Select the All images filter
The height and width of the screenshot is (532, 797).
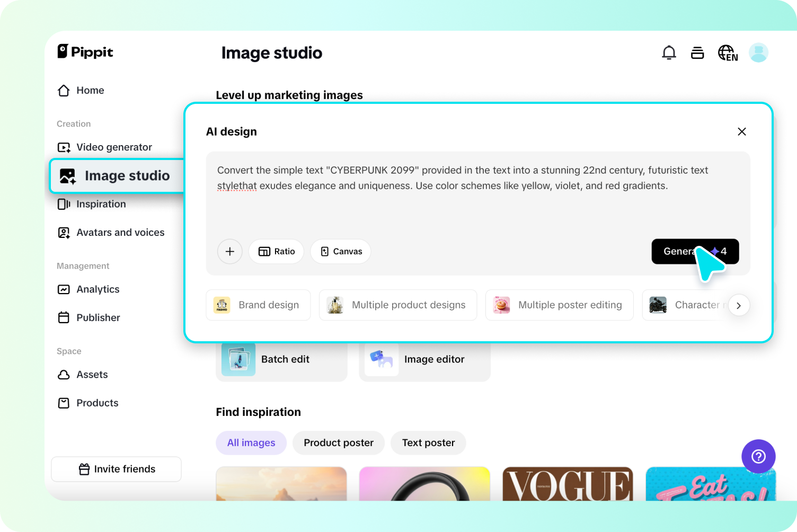point(251,443)
